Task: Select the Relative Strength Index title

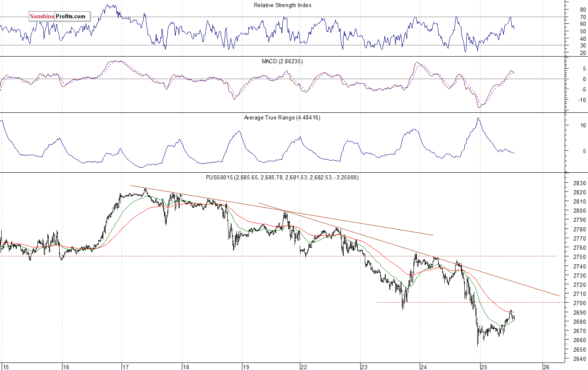Action: tap(283, 5)
